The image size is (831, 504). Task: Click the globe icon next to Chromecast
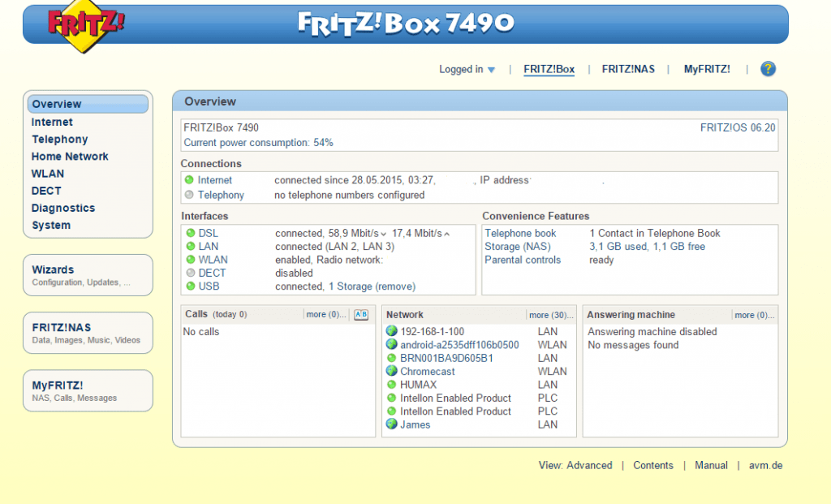(392, 371)
